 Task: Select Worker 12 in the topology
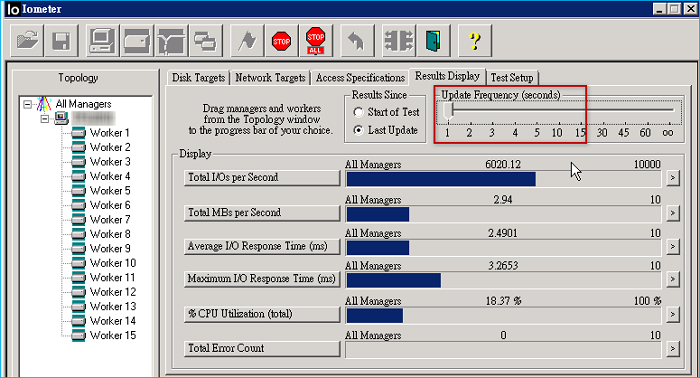[x=112, y=292]
